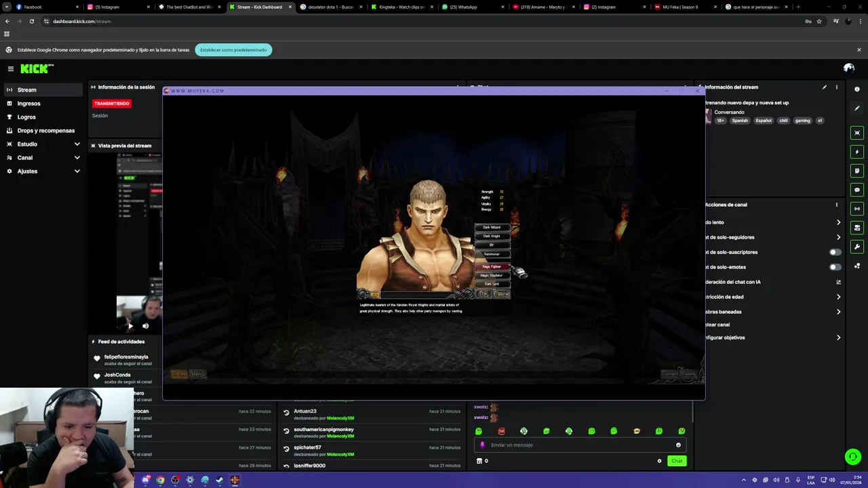Image resolution: width=868 pixels, height=488 pixels.
Task: Open Stream in Kick sidebar
Action: pos(44,90)
